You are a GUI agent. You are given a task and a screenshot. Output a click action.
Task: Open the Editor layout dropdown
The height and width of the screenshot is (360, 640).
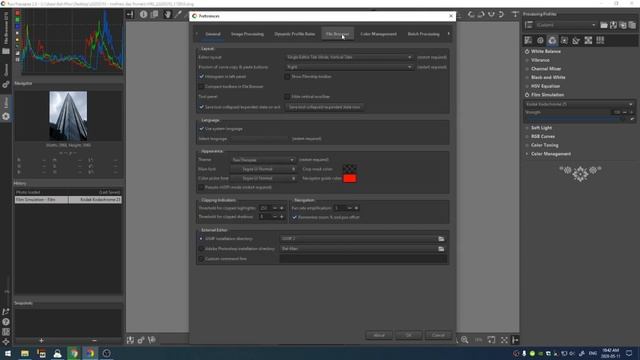349,57
